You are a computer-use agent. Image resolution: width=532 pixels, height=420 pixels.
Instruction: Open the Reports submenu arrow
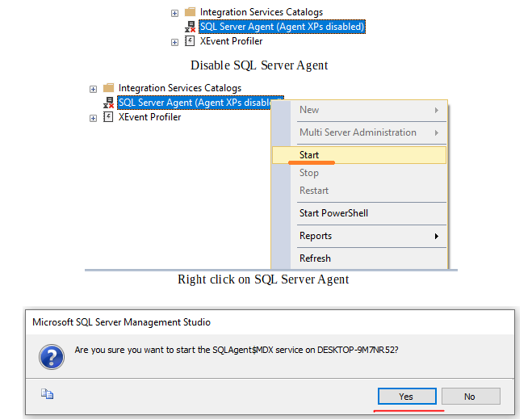(x=437, y=237)
